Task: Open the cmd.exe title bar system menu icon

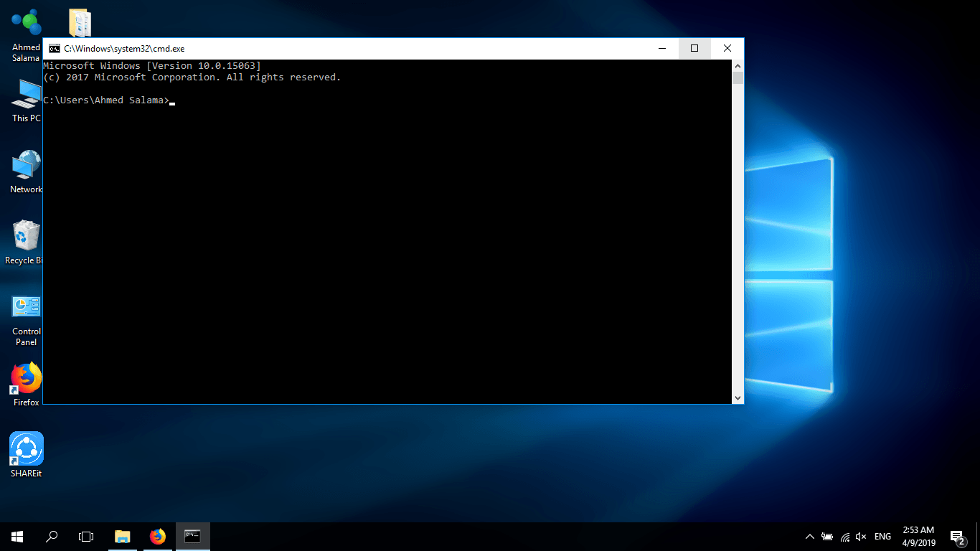Action: [x=54, y=49]
